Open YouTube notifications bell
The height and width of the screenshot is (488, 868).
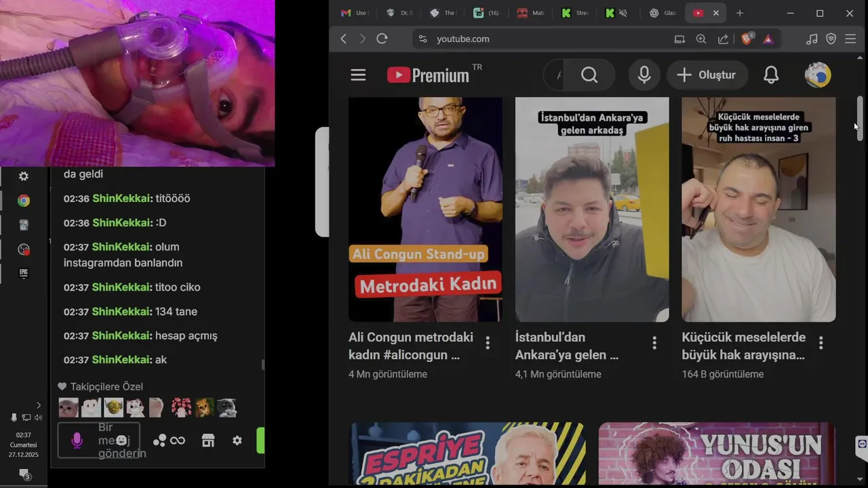click(x=771, y=75)
